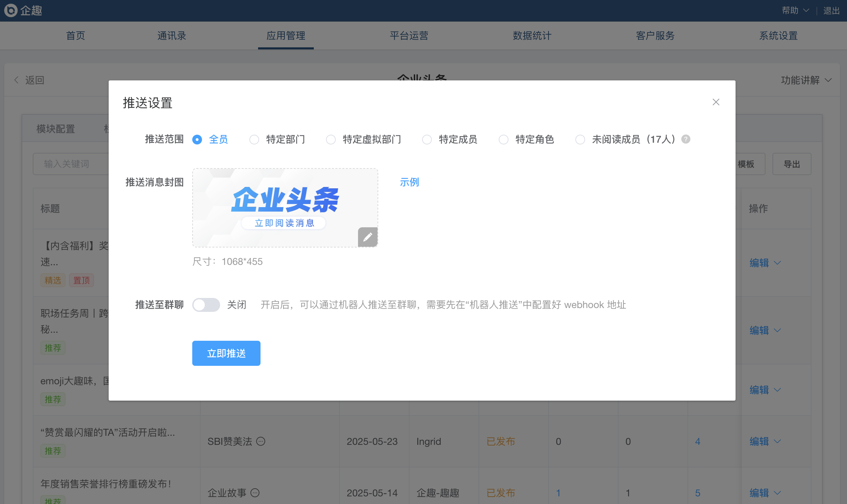Click the question mark help icon beside 未阅读成员
847x504 pixels.
(686, 139)
